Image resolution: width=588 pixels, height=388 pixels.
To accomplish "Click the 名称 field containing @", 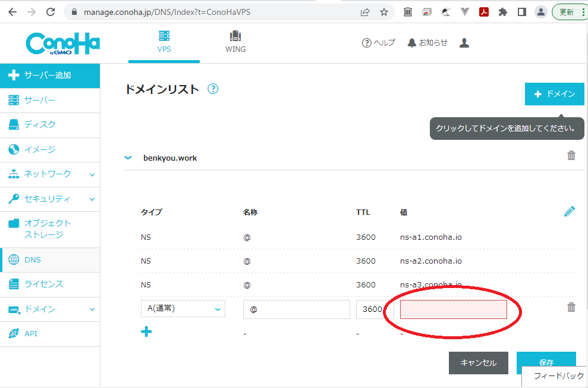I will pyautogui.click(x=296, y=309).
